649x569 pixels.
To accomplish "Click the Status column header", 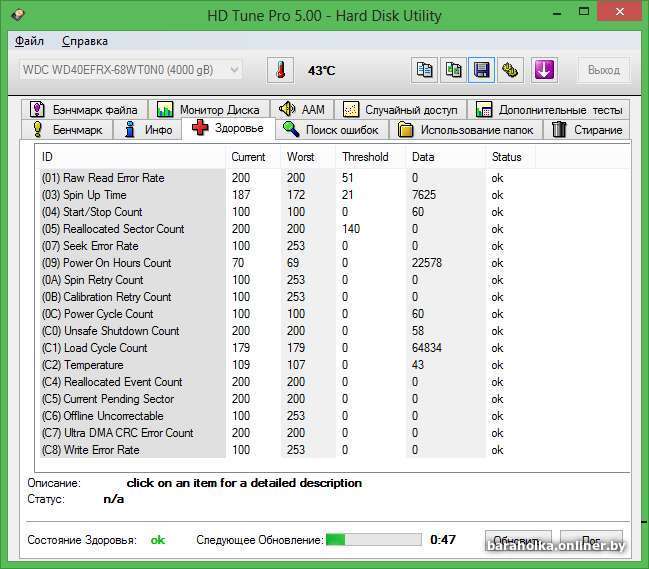I will click(510, 157).
